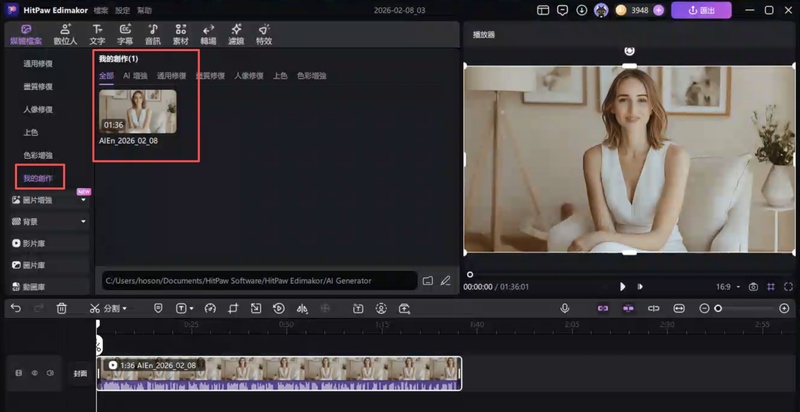Open the 特效 effects panel
Screen dimensions: 800x412
pos(263,35)
